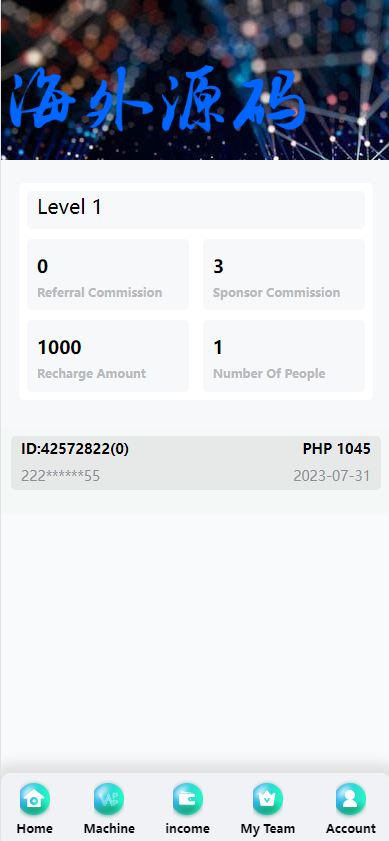Screen dimensions: 389x841
Task: Select the My Team crown icon
Action: (268, 799)
